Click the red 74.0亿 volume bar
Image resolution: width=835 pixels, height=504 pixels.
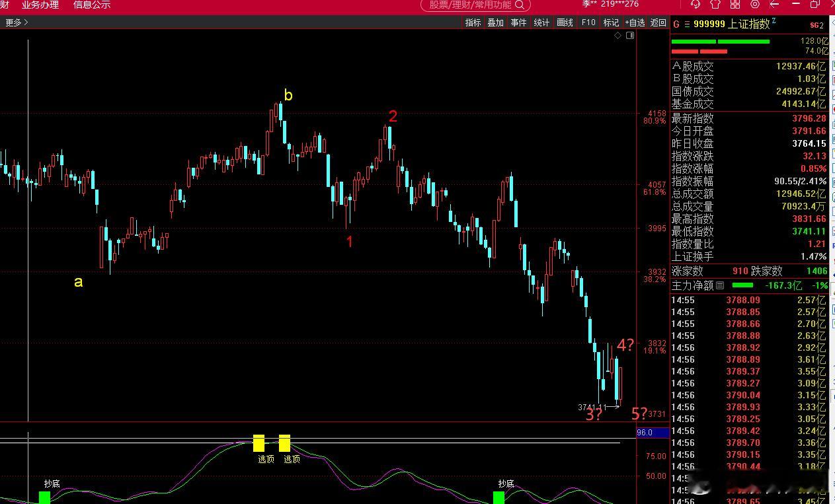click(x=699, y=51)
